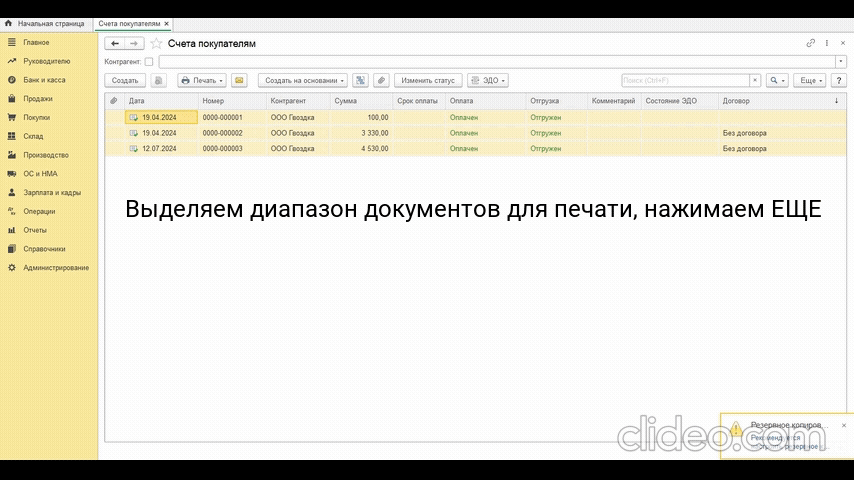
Task: Open the magnifier search dropdown
Action: tap(777, 80)
